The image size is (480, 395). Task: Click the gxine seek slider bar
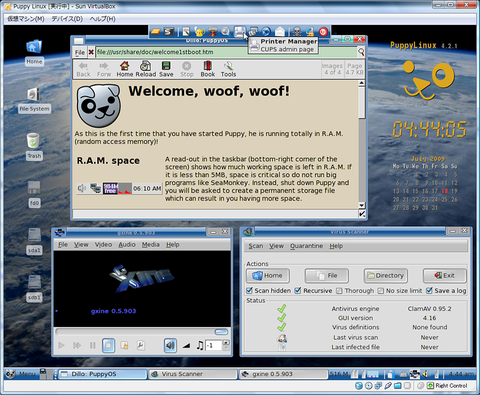coord(142,332)
